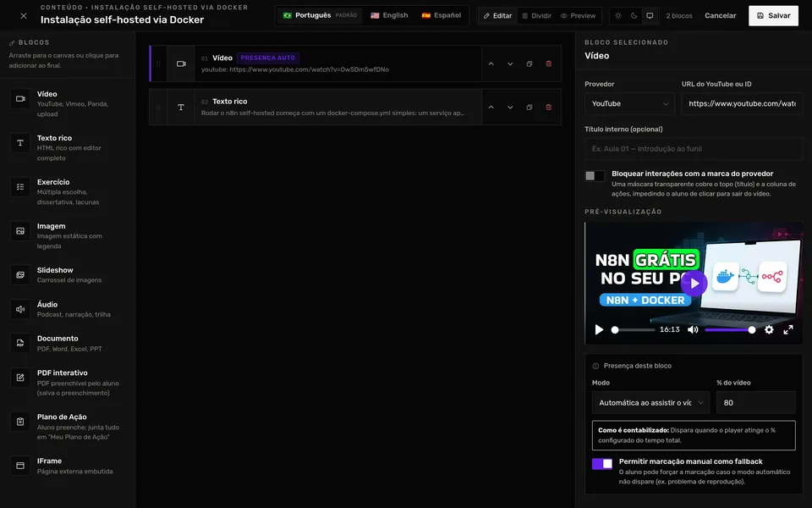Screen dimensions: 812x508
Task: Switch to Español language tab
Action: (x=442, y=15)
